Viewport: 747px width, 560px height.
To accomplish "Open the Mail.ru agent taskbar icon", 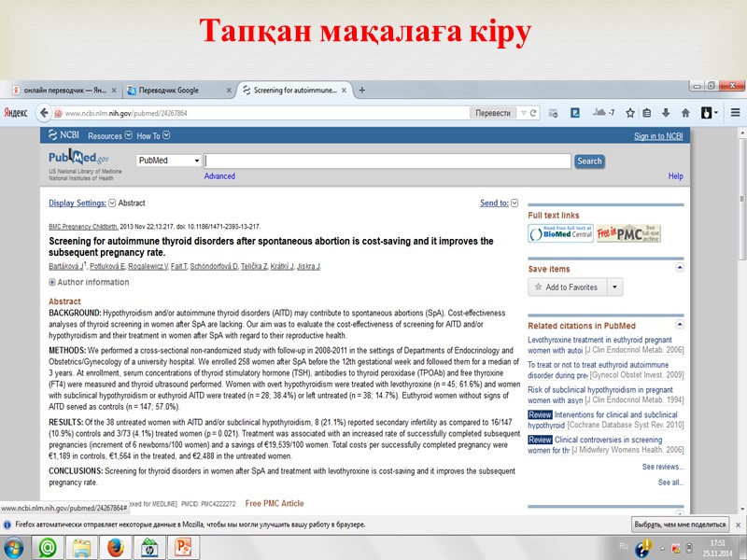I will point(48,548).
